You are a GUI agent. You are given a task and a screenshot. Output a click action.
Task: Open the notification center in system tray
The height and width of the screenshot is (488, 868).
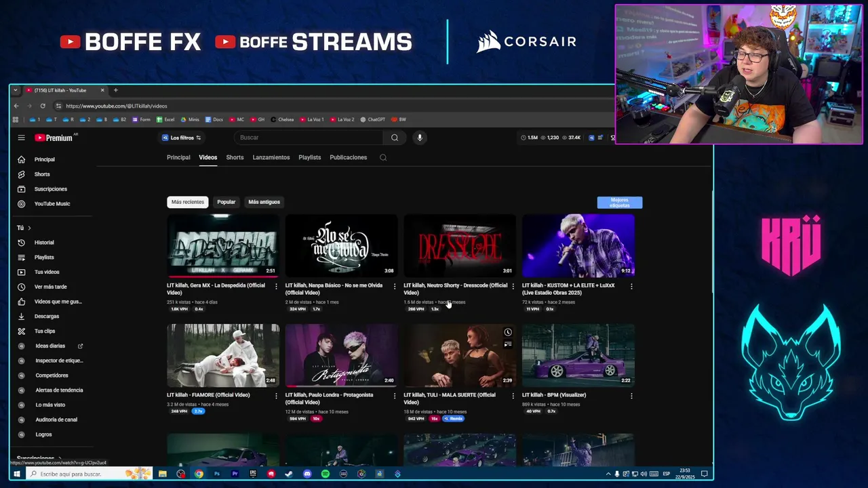705,474
